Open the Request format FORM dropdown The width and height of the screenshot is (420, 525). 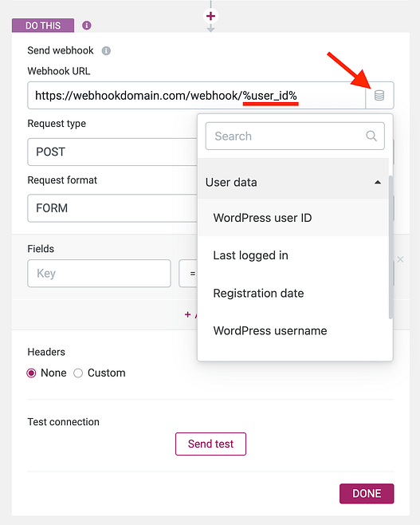(x=112, y=208)
